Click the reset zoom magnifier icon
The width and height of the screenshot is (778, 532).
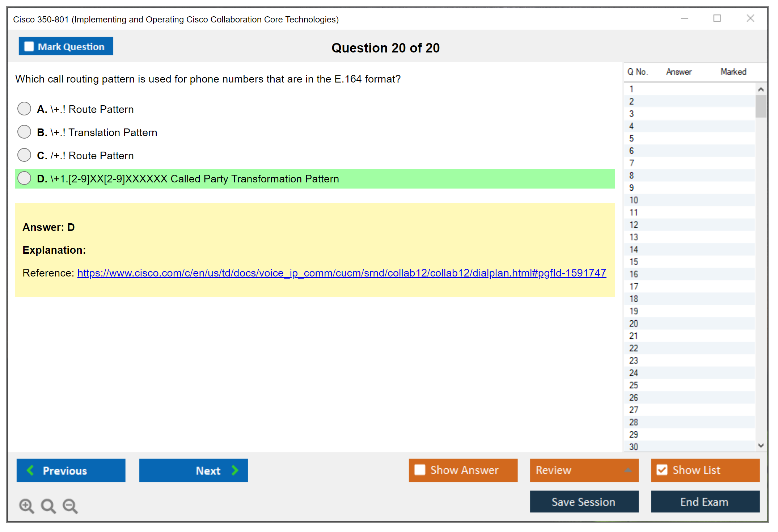pos(48,506)
